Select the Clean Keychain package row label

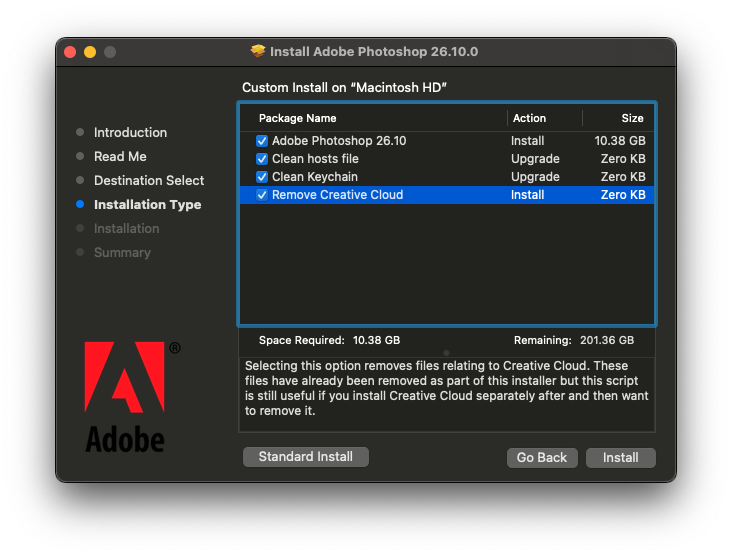(x=314, y=177)
